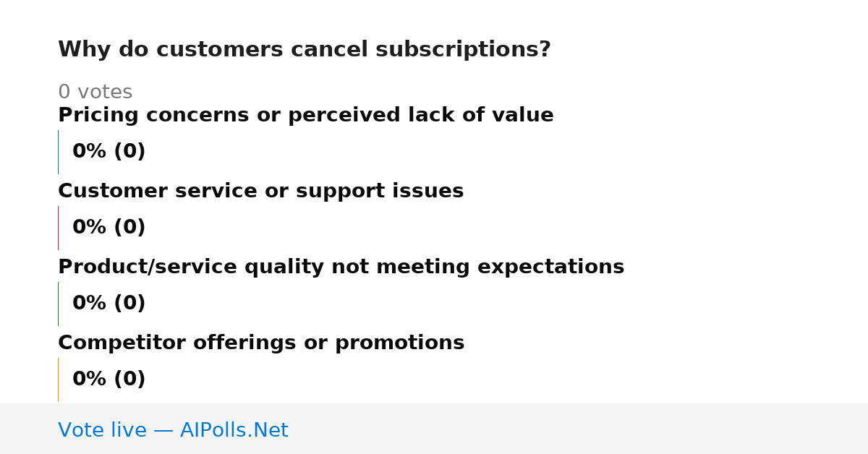This screenshot has height=454, width=868.
Task: Click the gray footer banner area
Action: coord(434,429)
